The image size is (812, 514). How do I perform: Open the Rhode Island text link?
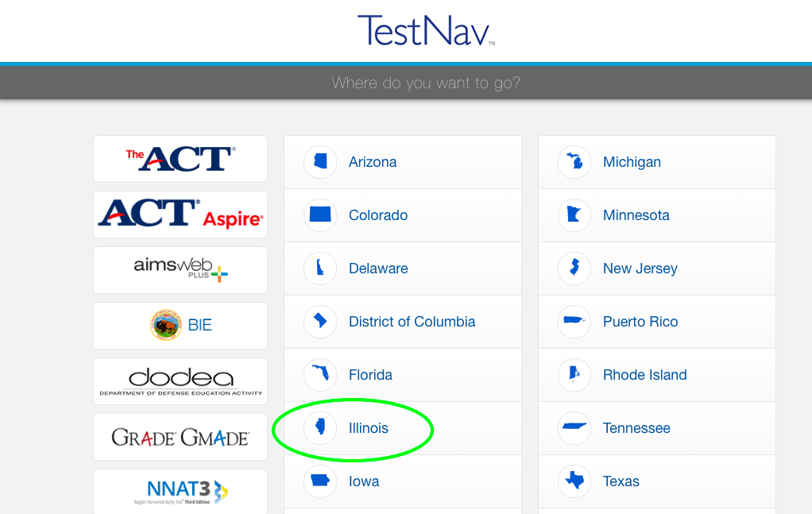click(644, 375)
